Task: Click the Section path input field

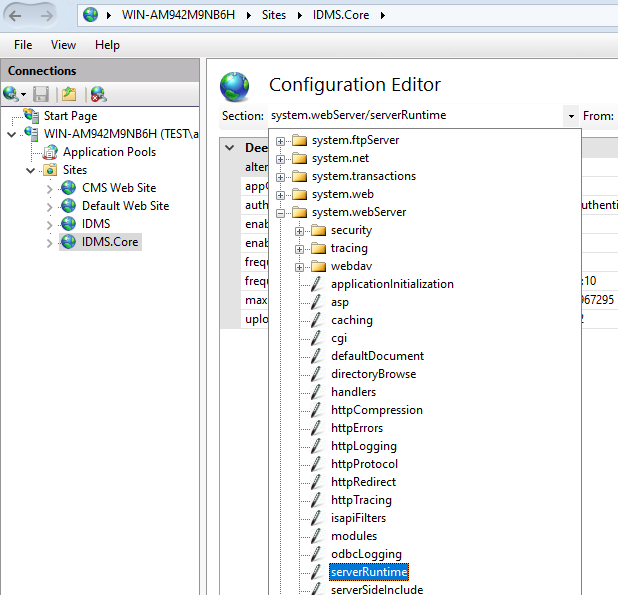Action: (415, 115)
